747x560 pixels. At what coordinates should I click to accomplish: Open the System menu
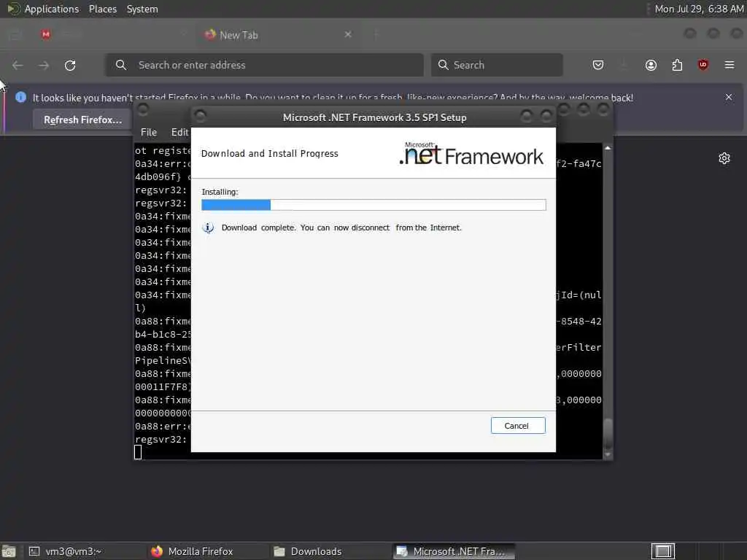coord(142,9)
